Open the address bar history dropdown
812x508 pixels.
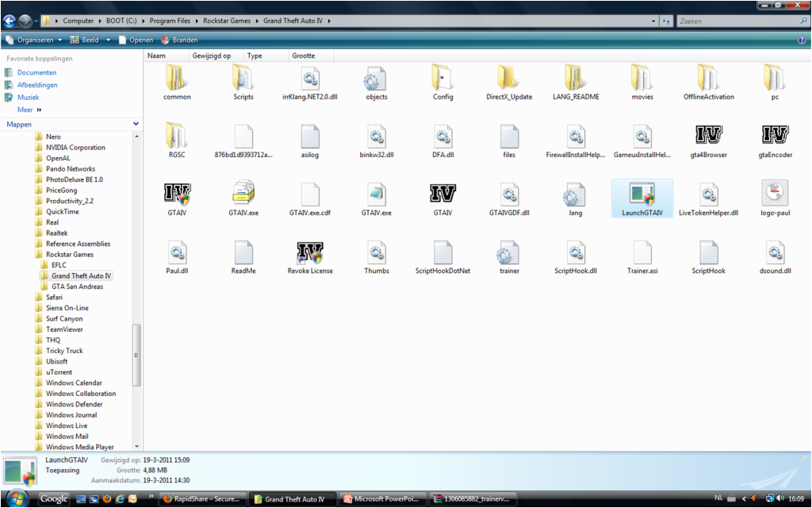[x=653, y=21]
